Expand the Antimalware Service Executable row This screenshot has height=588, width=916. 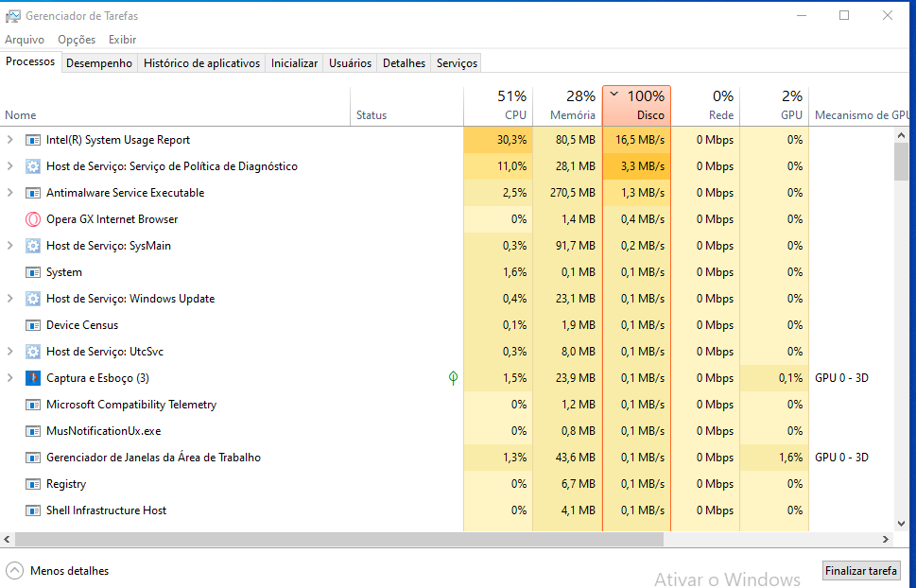10,192
